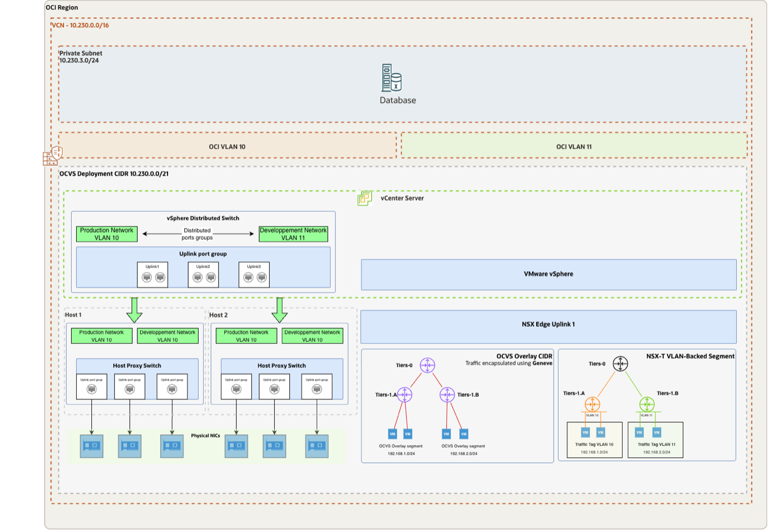Select the OCI VLAN 11 block
Screen dimensions: 770x532
point(574,146)
